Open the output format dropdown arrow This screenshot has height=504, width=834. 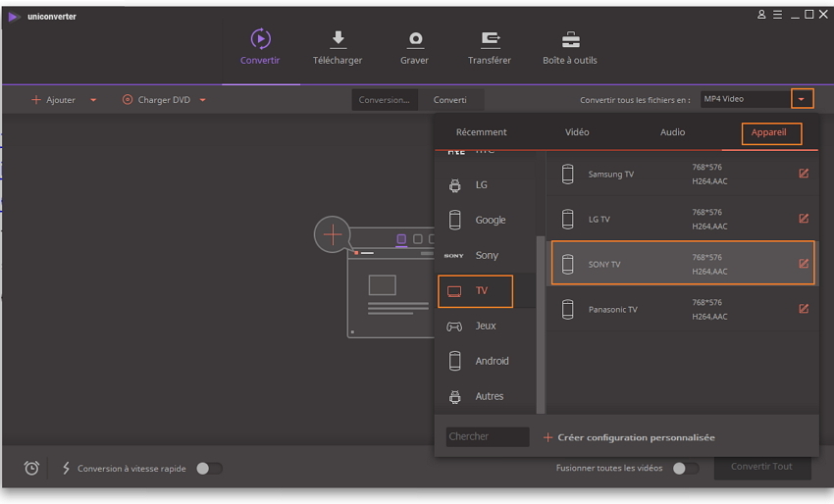click(802, 99)
